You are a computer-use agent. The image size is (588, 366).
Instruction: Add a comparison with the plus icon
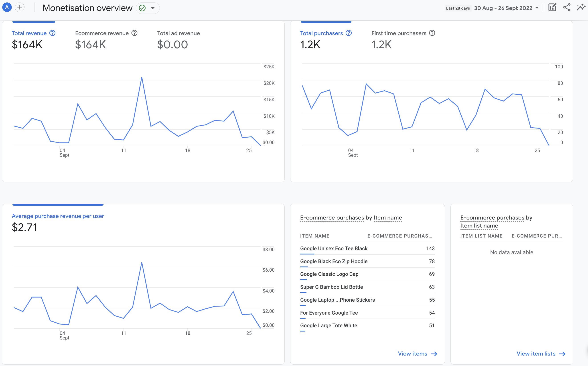tap(20, 8)
